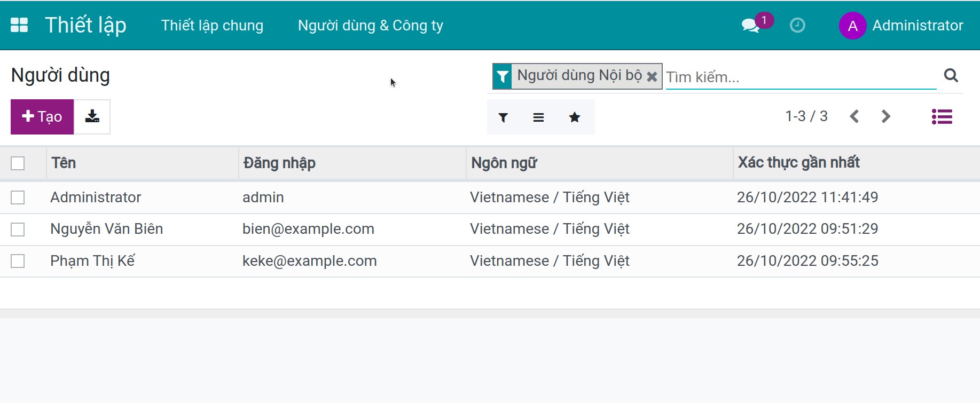Click the Tạo create button
This screenshot has height=403, width=980.
[x=42, y=116]
